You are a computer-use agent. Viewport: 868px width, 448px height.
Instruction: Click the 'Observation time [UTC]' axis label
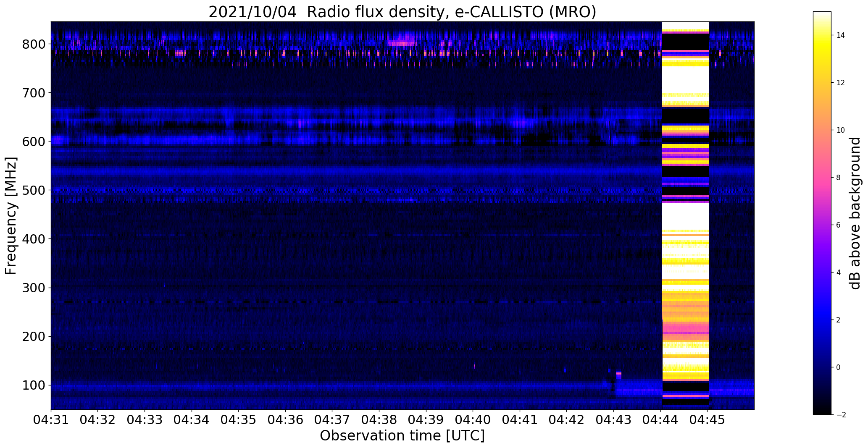(402, 436)
